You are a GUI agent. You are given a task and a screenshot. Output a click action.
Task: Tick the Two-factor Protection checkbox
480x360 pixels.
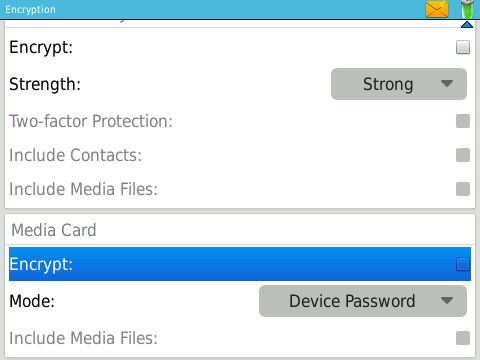pos(463,121)
